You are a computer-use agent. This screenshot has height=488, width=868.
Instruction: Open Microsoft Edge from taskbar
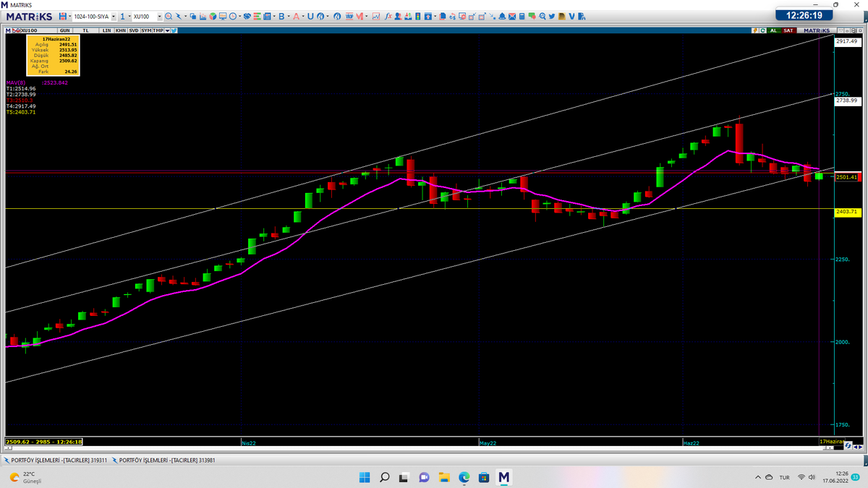(464, 477)
